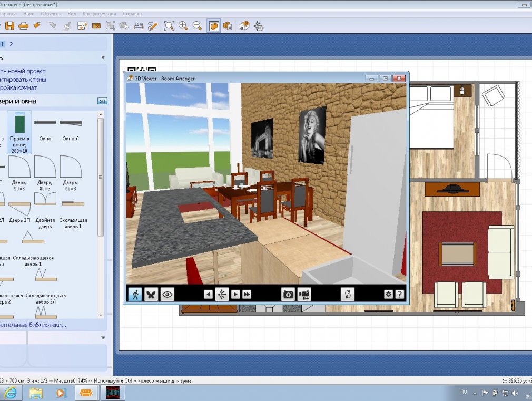Open the Справка menu
Screen dimensions: 532x401
coord(132,14)
